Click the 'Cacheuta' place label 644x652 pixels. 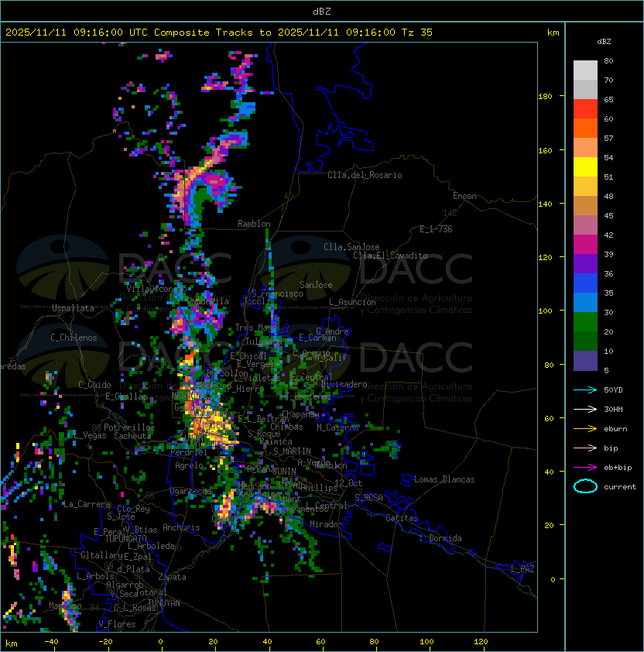(132, 436)
